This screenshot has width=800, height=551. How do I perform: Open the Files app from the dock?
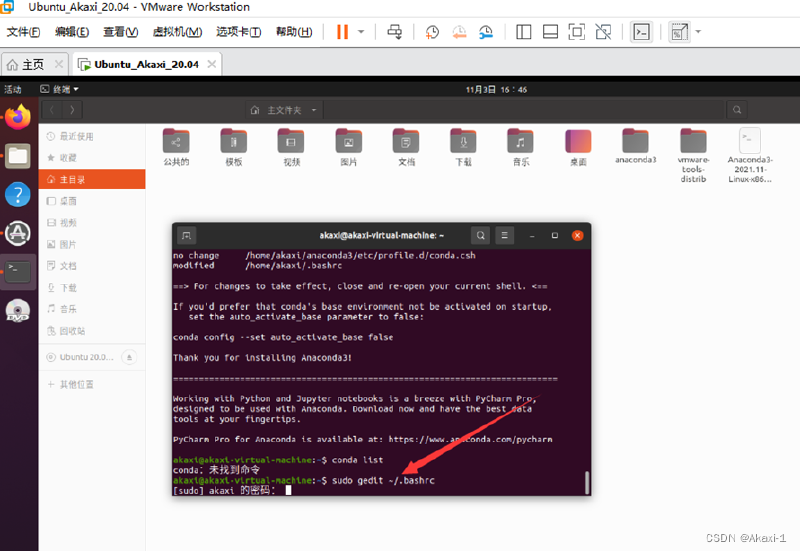pos(18,156)
